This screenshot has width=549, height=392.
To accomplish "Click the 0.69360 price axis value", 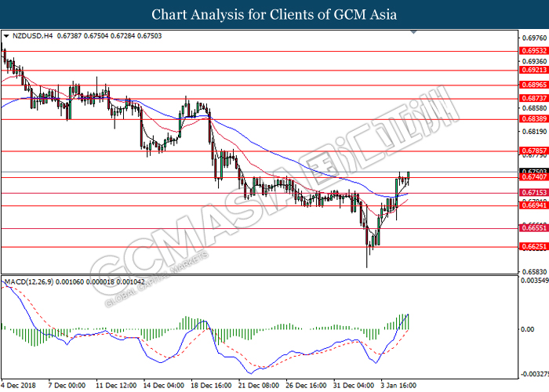I will [534, 61].
